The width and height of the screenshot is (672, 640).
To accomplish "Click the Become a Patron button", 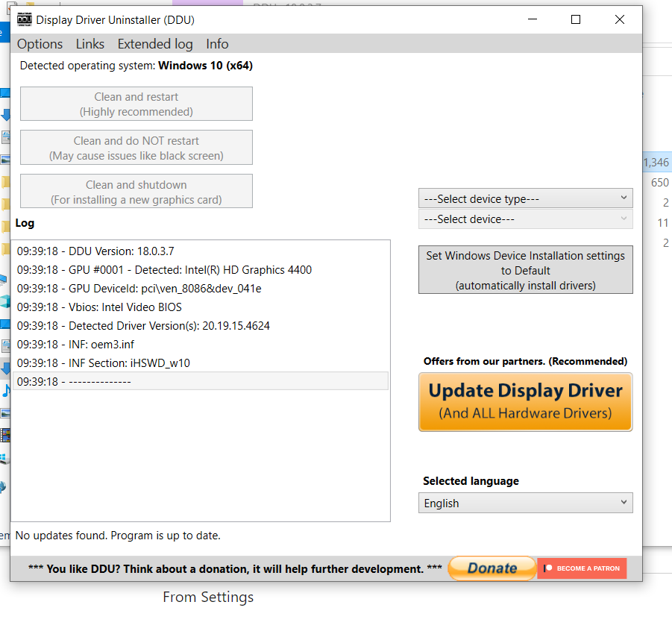I will click(582, 568).
